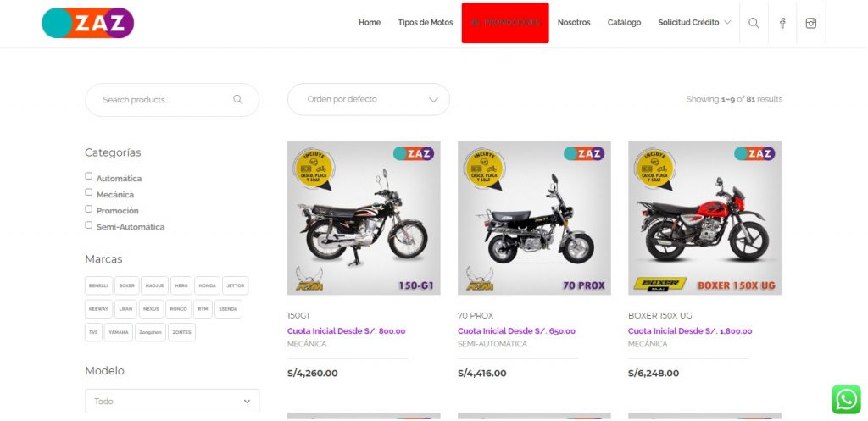Toggle the Semi-Automática checkbox
Viewport: 868px width, 421px height.
[89, 224]
